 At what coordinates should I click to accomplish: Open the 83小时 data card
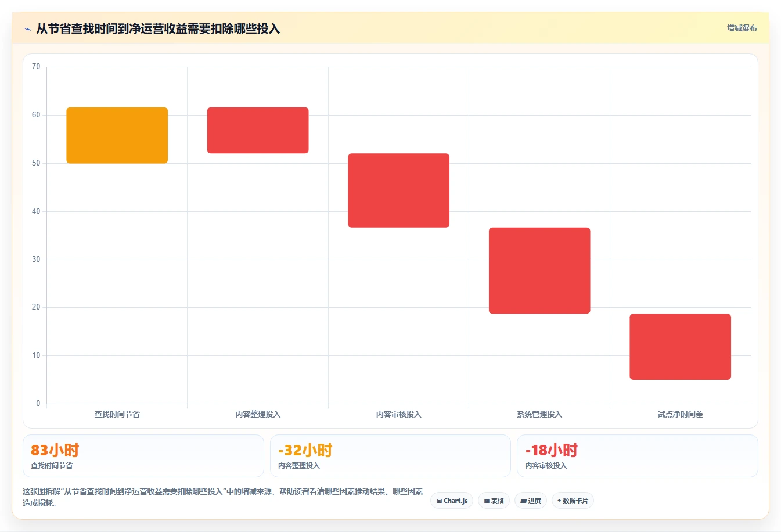tap(143, 456)
